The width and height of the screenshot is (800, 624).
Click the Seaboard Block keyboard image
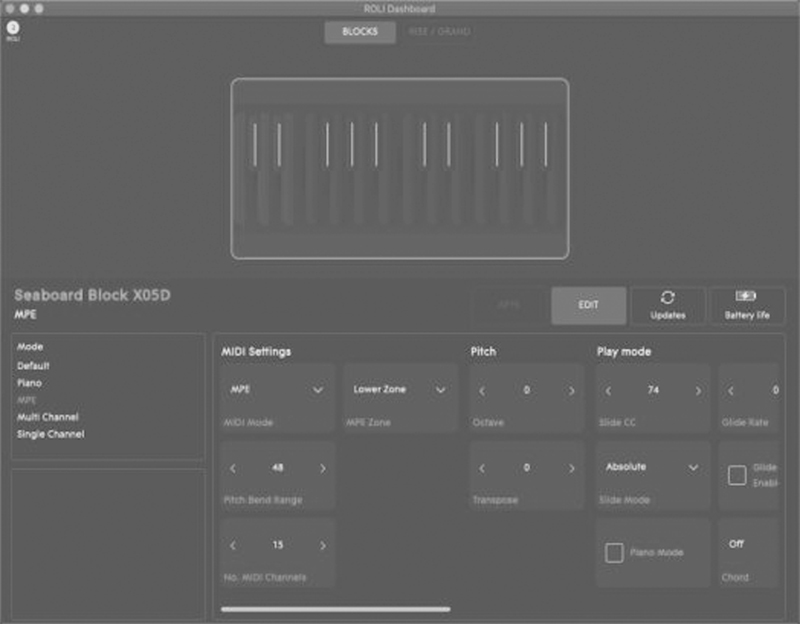pyautogui.click(x=399, y=169)
